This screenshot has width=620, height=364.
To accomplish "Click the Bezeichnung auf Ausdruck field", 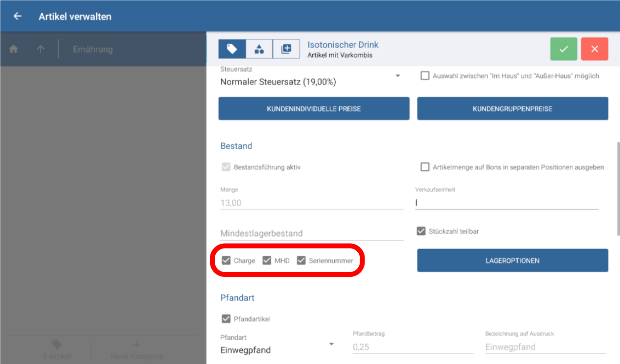I will [546, 347].
